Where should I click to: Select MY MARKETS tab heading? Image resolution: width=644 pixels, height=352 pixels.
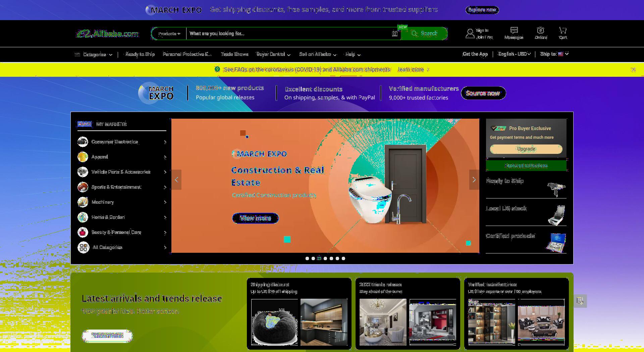pyautogui.click(x=111, y=124)
